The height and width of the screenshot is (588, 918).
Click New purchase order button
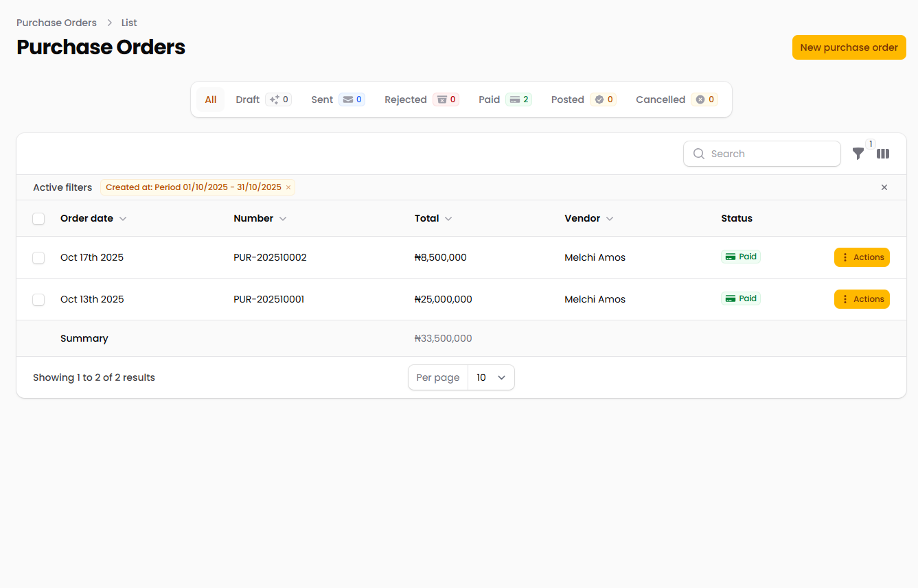coord(849,47)
